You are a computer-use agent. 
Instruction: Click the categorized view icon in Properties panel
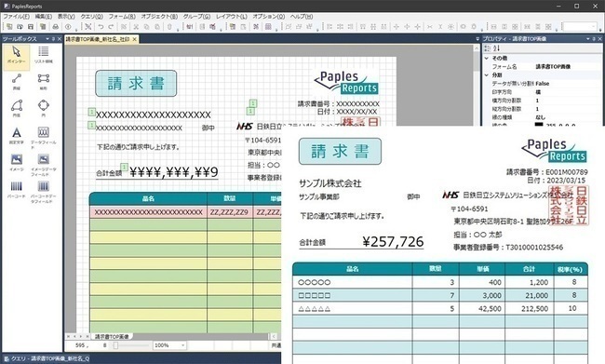pyautogui.click(x=488, y=48)
